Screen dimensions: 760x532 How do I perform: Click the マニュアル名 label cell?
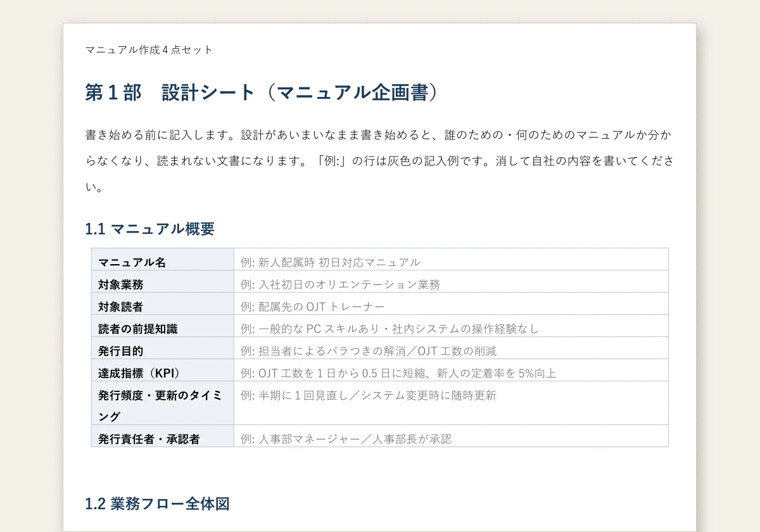[x=163, y=260]
